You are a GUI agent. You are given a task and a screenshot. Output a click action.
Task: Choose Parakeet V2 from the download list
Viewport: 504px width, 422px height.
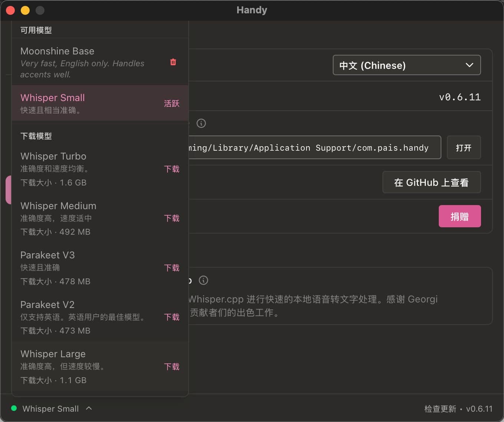click(100, 317)
